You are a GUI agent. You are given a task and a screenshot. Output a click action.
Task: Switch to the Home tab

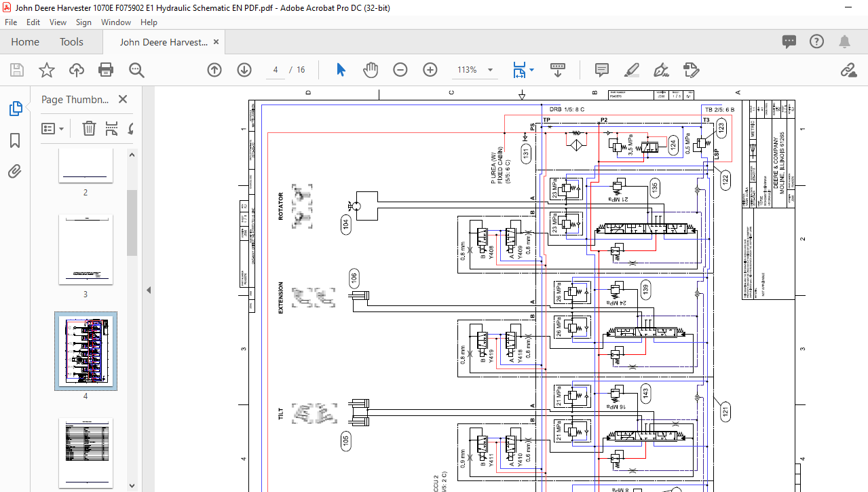click(x=25, y=42)
